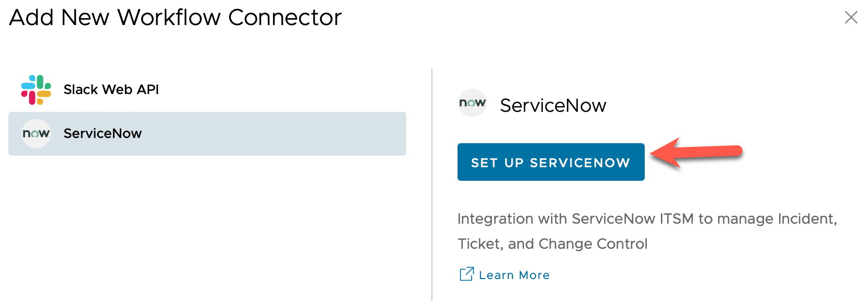868x301 pixels.
Task: Click the vertical divider between the panels
Action: (432, 183)
